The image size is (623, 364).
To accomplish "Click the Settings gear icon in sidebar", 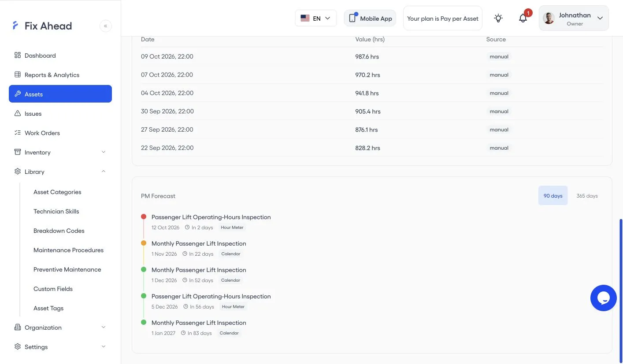I will (18, 346).
